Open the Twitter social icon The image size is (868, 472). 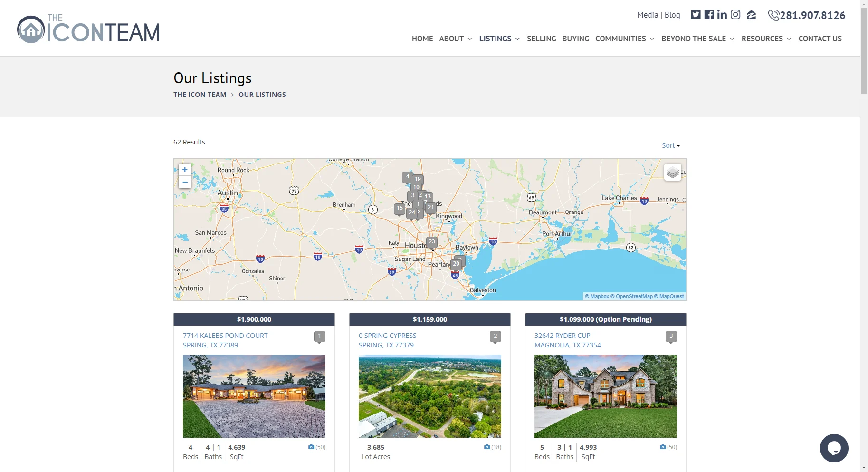coord(696,14)
